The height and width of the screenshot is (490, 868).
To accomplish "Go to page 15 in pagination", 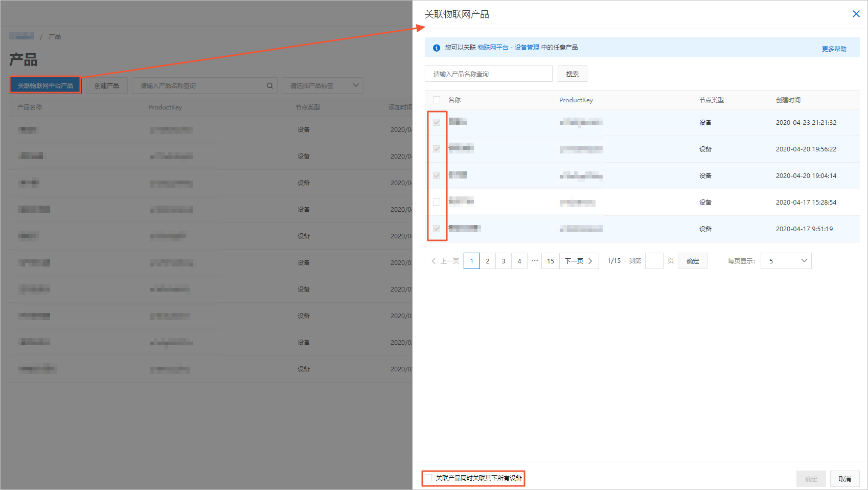I will click(551, 261).
